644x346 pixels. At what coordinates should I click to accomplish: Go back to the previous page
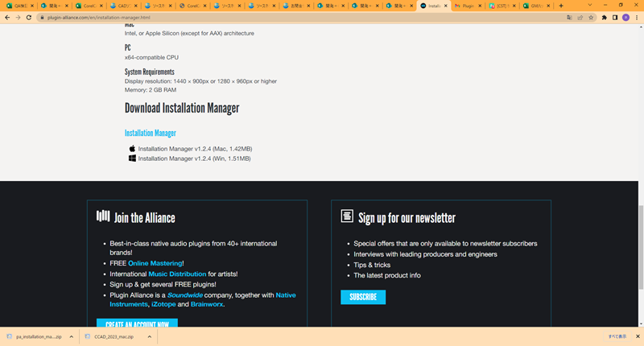[7, 18]
